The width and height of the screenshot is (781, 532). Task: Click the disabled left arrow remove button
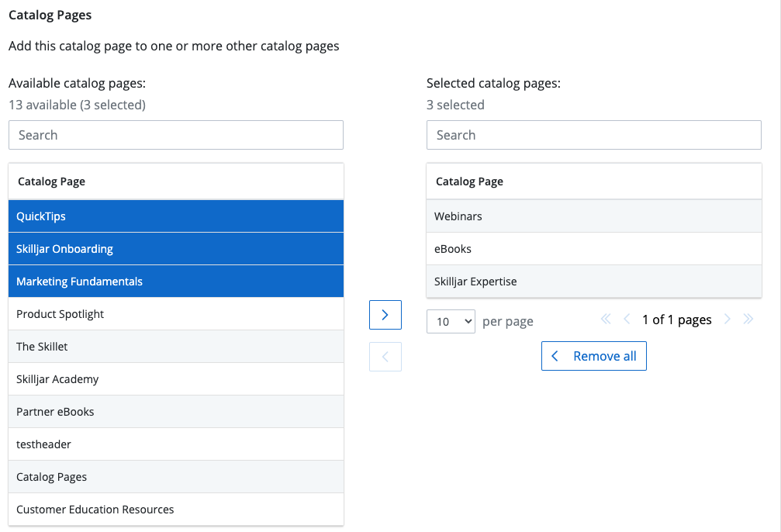point(385,357)
